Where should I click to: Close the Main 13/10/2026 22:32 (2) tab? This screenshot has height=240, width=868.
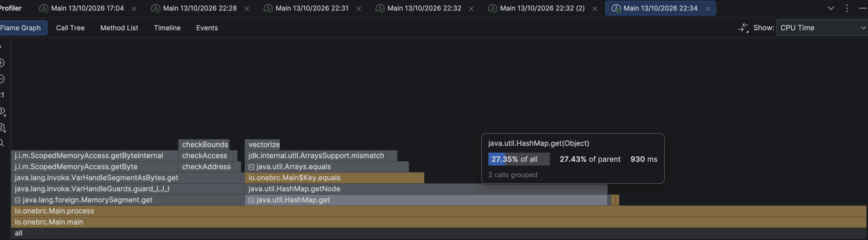tap(594, 9)
